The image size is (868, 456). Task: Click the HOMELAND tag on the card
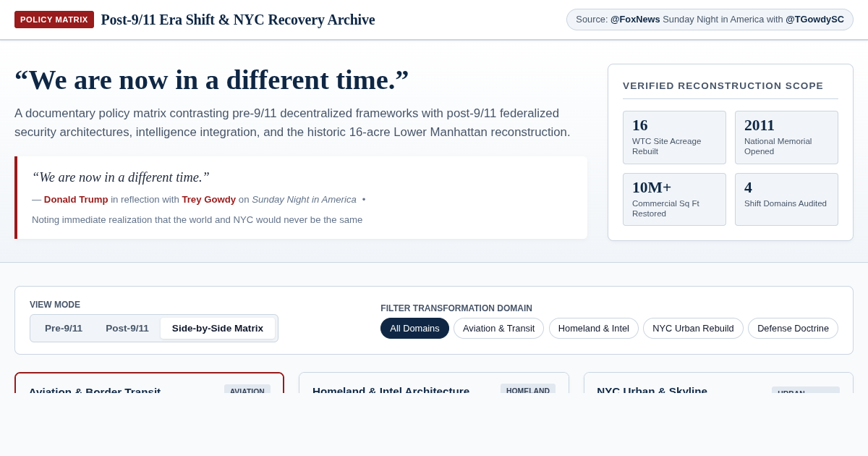point(528,389)
